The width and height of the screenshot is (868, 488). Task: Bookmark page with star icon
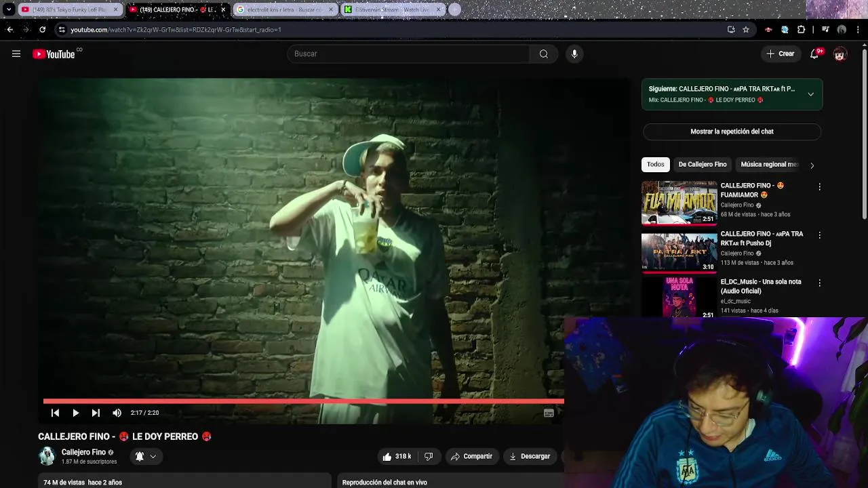[x=746, y=30]
